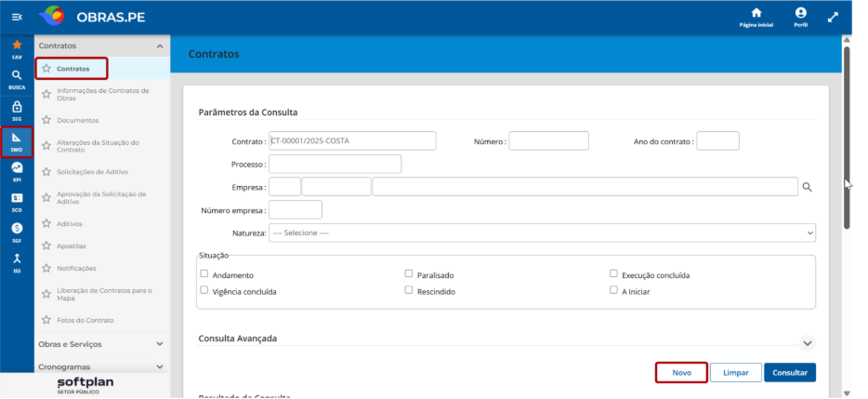The image size is (868, 399).
Task: Open the Perfil user icon
Action: click(x=800, y=13)
